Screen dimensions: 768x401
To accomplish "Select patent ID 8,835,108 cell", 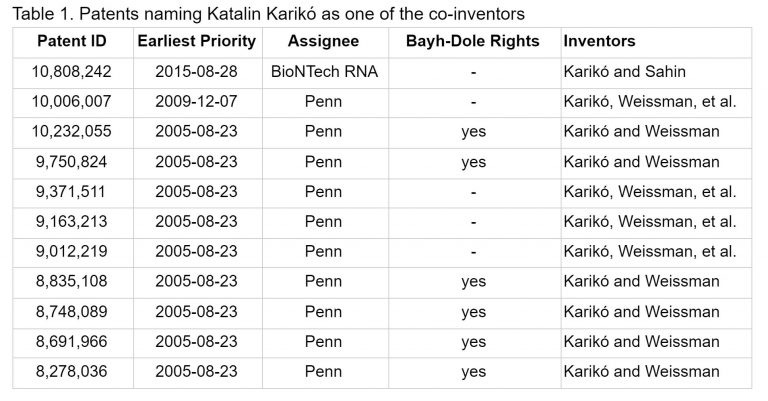I will (x=72, y=282).
